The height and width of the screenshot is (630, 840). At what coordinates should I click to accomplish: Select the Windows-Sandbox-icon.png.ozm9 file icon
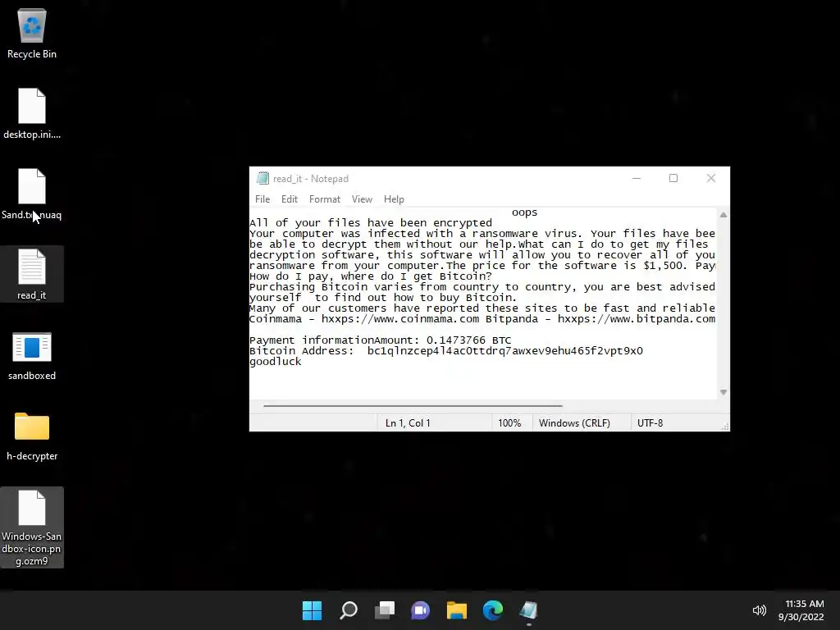coord(32,527)
